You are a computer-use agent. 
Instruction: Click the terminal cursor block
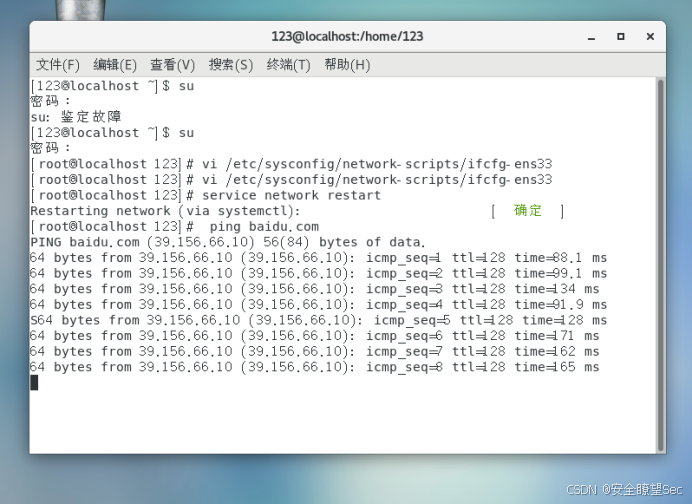pyautogui.click(x=34, y=383)
